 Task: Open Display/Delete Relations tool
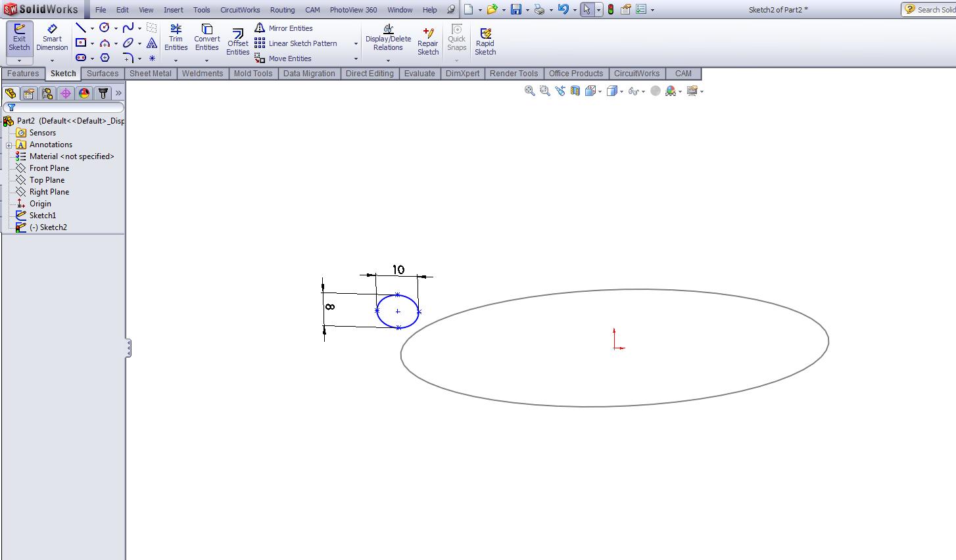click(388, 38)
